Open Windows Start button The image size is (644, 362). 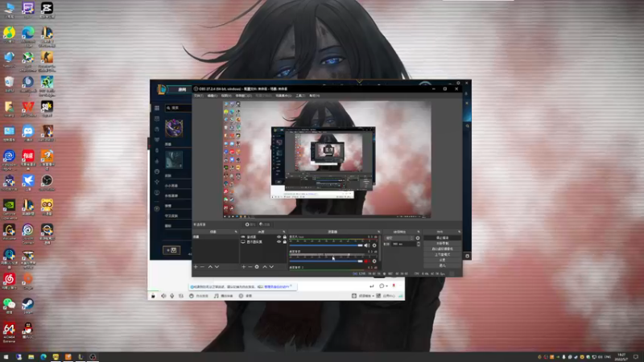(6, 357)
